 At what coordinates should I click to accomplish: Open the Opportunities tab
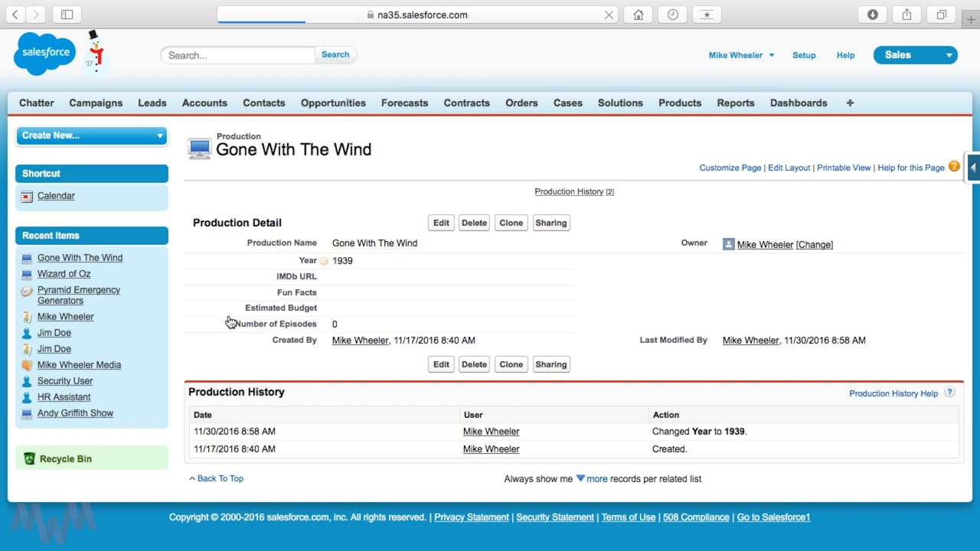(x=333, y=103)
